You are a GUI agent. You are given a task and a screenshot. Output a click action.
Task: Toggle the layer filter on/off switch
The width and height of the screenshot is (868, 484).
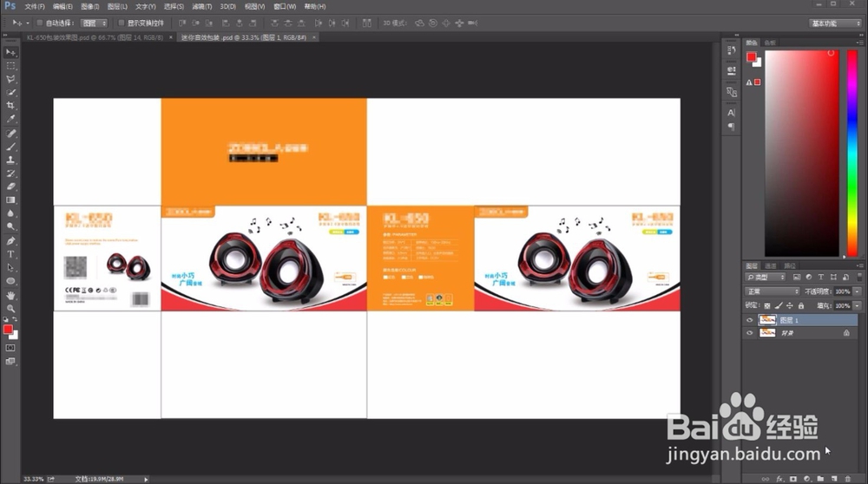click(x=858, y=277)
